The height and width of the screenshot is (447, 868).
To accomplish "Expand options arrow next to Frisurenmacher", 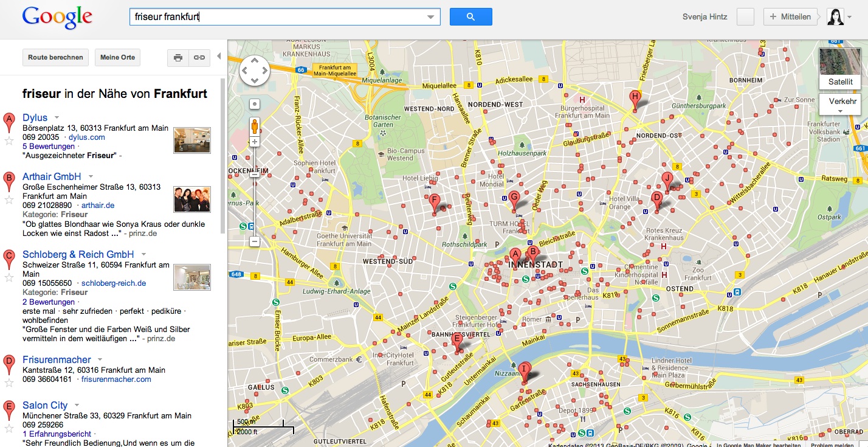I will (x=100, y=359).
